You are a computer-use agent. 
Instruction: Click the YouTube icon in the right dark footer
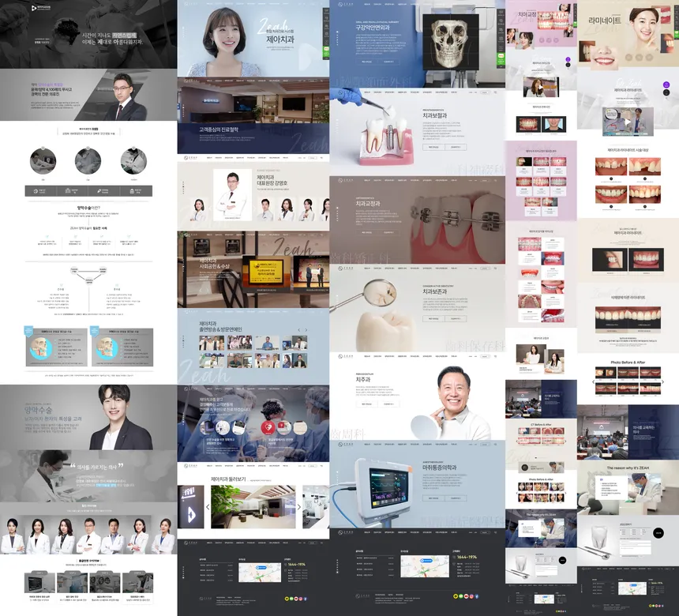click(x=466, y=596)
